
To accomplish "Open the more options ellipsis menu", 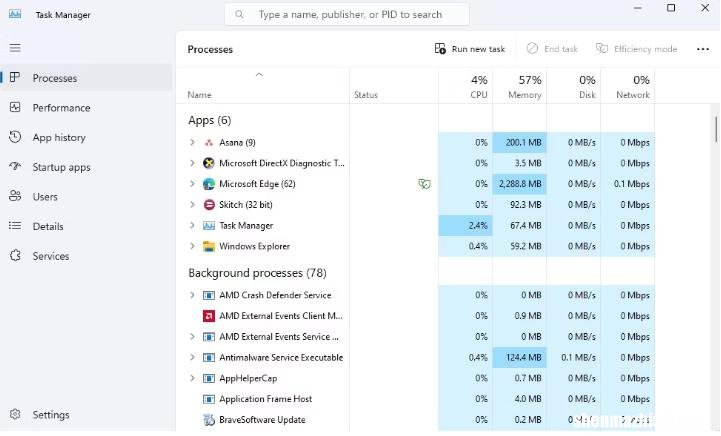I will (x=703, y=49).
